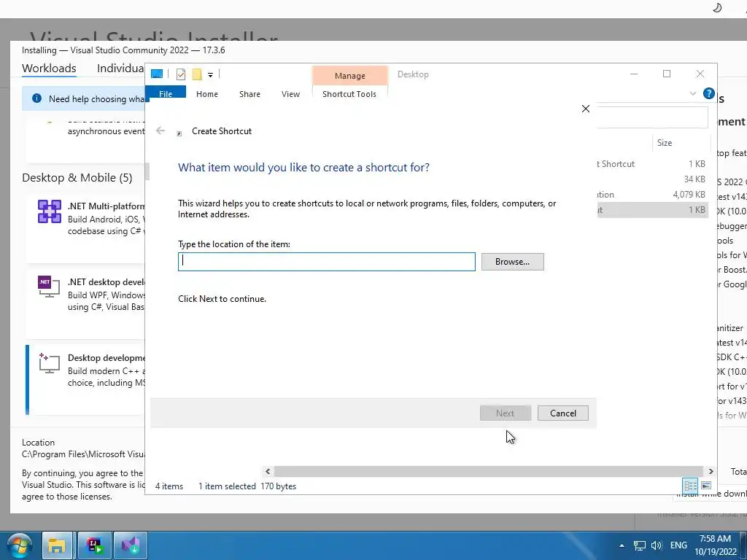Select the file row sized 4,079 KB
This screenshot has width=747, height=560.
click(652, 194)
